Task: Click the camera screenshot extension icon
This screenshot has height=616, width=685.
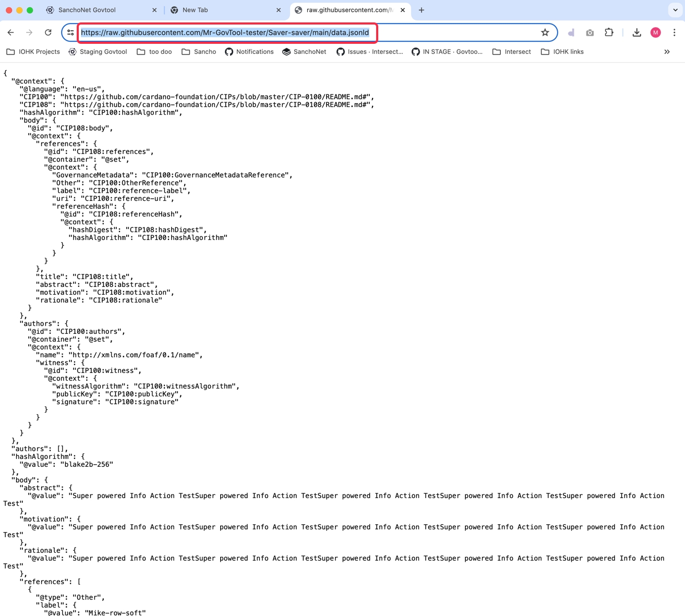Action: click(x=590, y=32)
